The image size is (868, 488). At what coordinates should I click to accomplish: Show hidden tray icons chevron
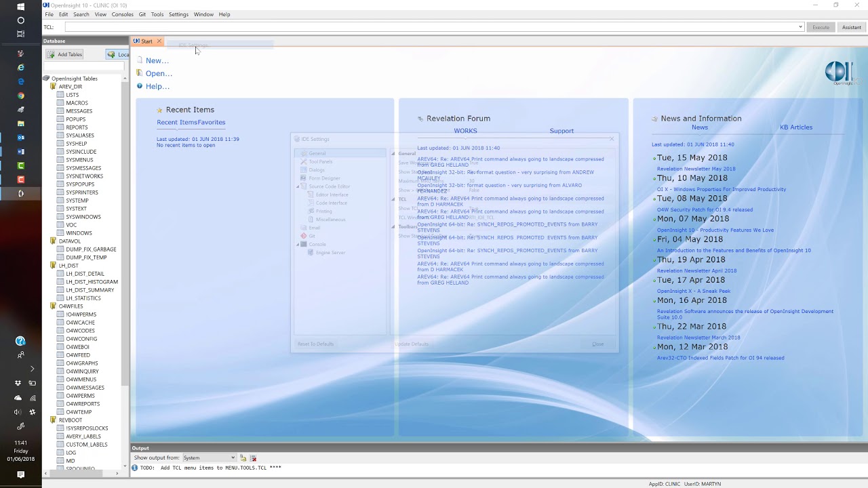32,369
